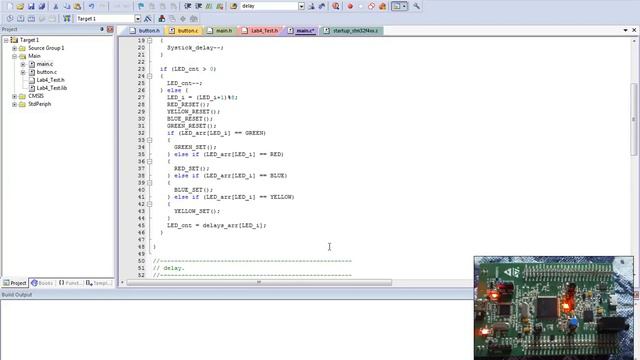Open the Target 1 selection dropdown
This screenshot has width=640, height=360.
tap(138, 19)
